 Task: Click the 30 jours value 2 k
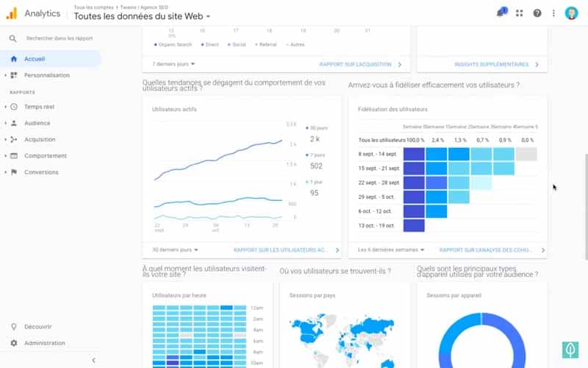click(315, 139)
